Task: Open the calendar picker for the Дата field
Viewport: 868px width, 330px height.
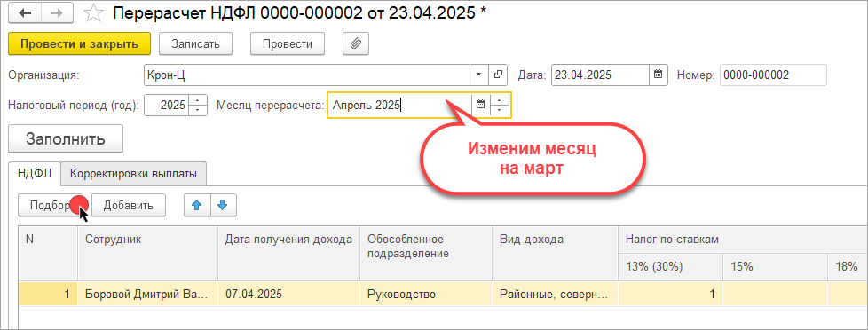Action: click(x=658, y=75)
